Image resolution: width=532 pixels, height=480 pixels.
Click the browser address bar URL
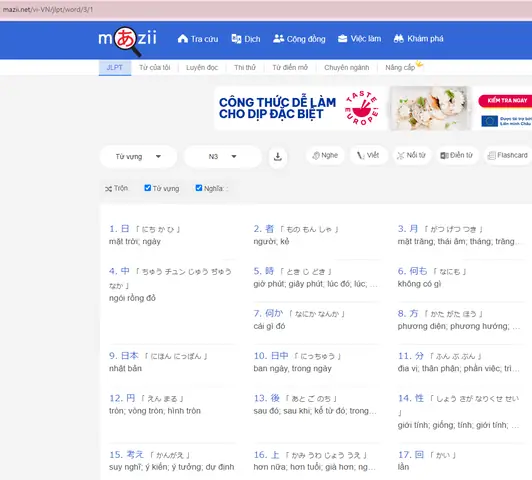tap(48, 9)
